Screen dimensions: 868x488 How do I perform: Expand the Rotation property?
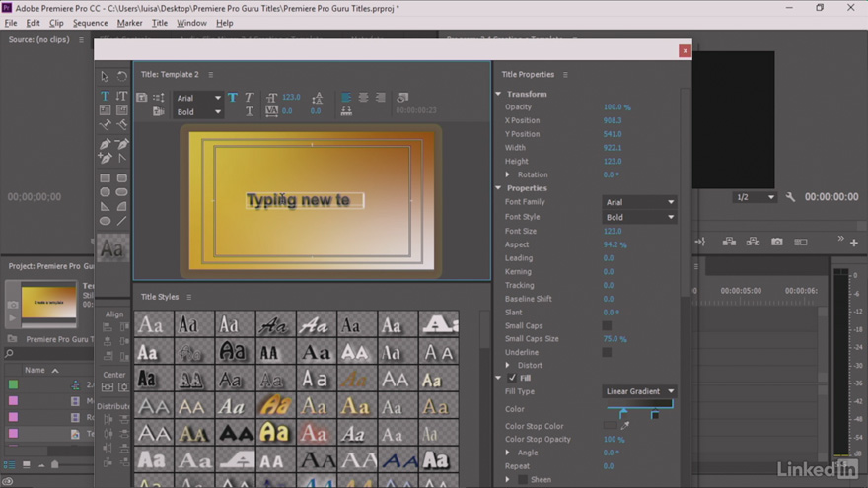[508, 174]
